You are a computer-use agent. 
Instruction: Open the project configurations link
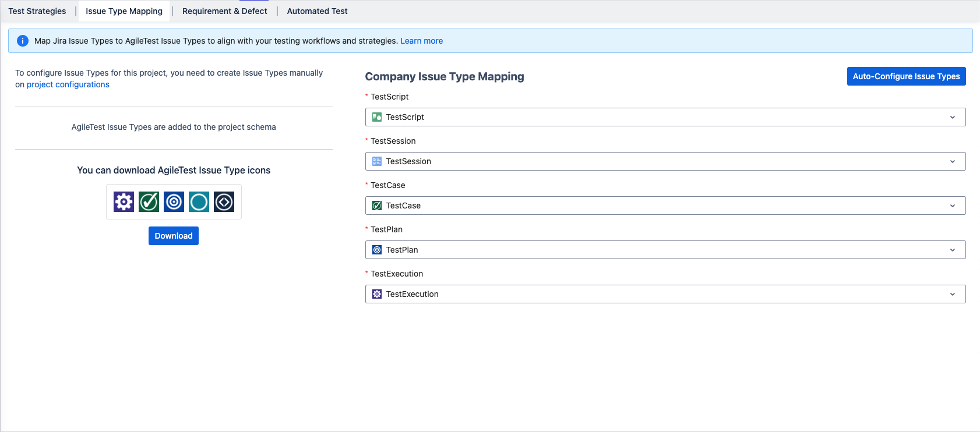[x=68, y=84]
